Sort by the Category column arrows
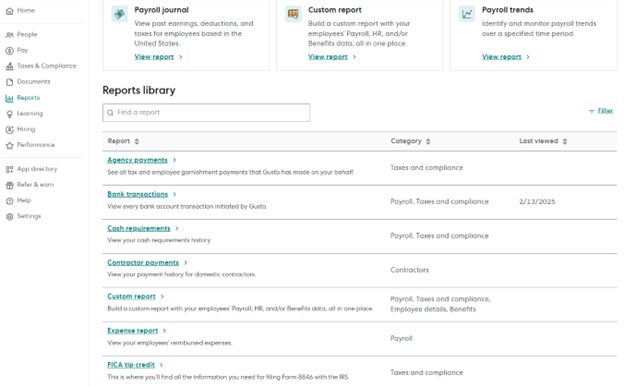The image size is (624, 387). (428, 141)
